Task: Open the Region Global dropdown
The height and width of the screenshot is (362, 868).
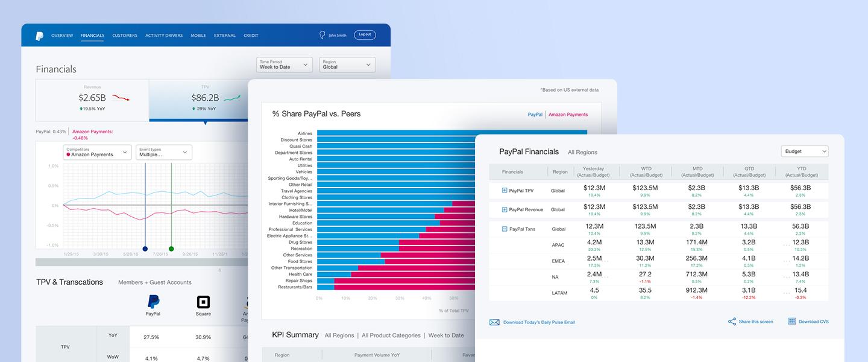Action: coord(348,65)
